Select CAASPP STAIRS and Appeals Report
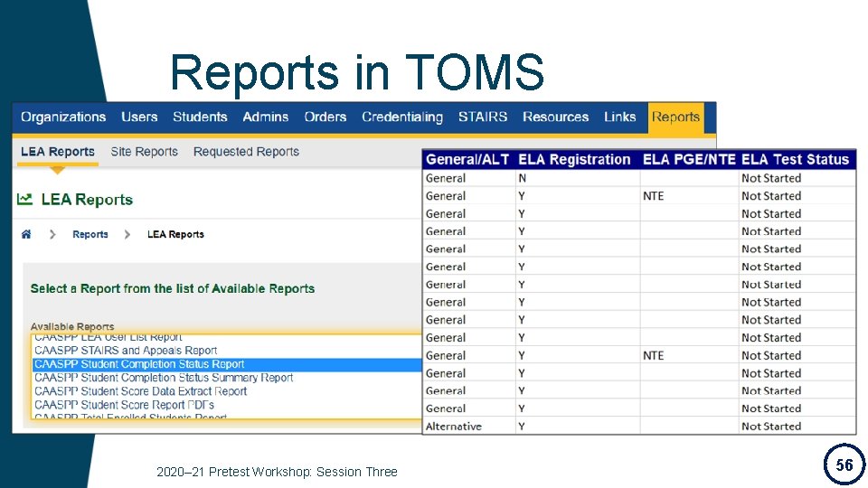This screenshot has width=868, height=488. pos(126,351)
